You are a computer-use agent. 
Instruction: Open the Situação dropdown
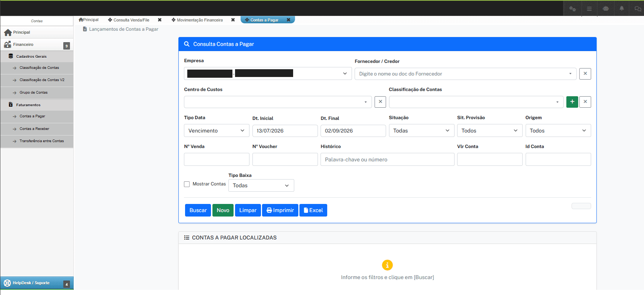[x=422, y=131]
